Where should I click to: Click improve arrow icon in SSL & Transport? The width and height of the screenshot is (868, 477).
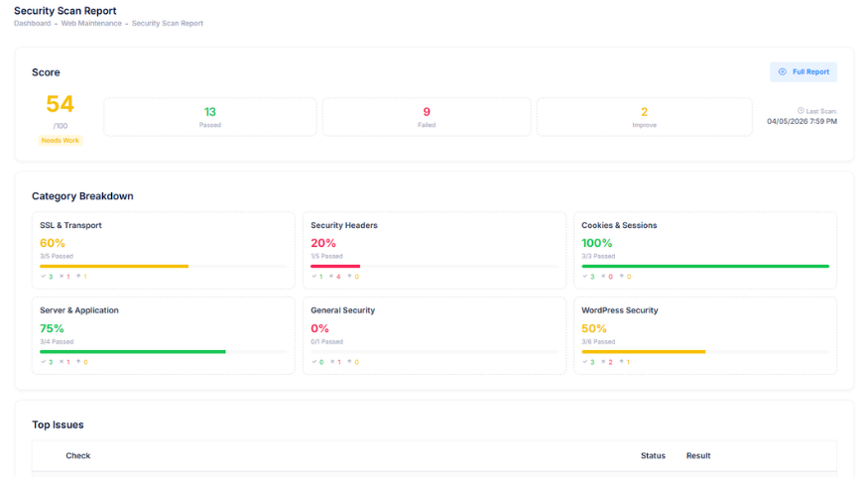78,276
